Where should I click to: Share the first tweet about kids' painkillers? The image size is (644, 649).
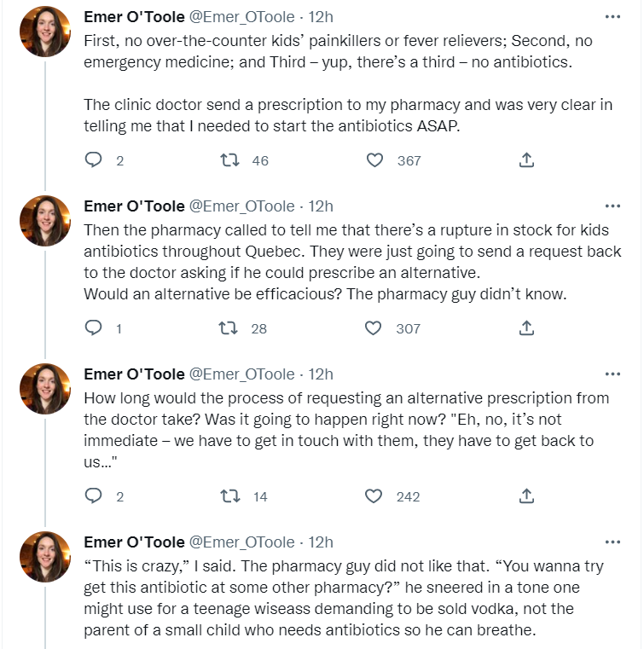point(527,160)
